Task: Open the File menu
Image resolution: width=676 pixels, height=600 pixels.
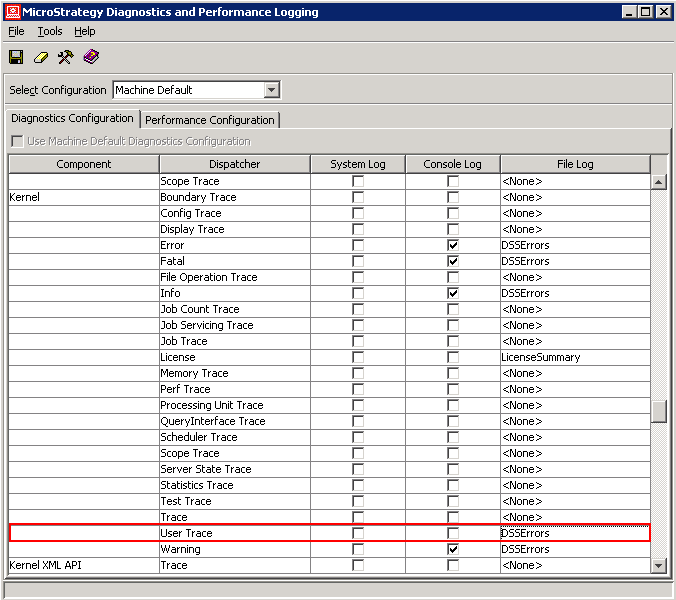Action: coord(16,31)
